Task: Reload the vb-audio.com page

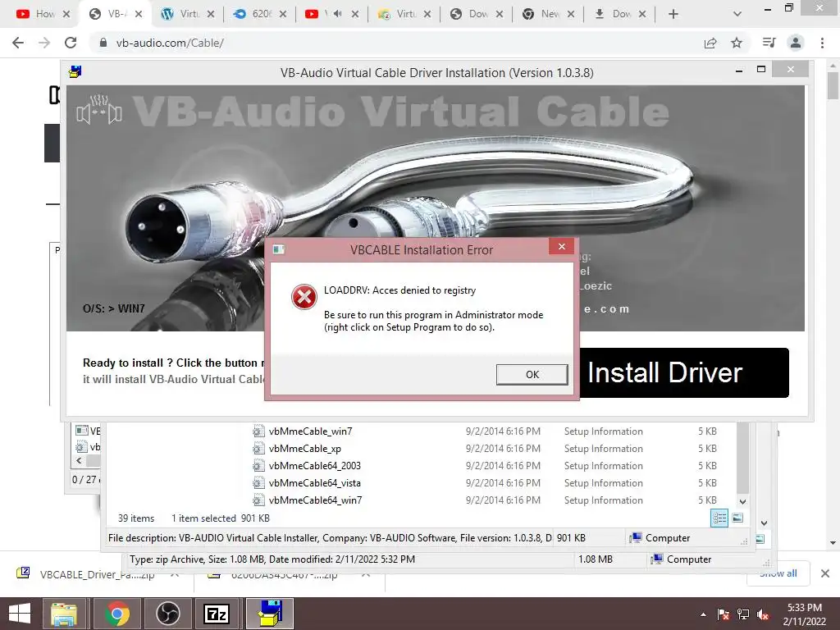Action: point(71,43)
